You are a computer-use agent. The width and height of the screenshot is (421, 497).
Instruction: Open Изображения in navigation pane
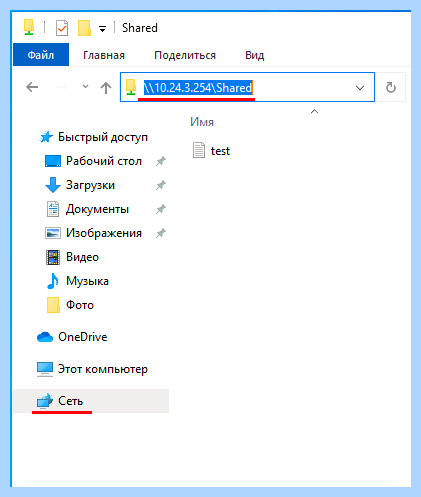point(104,233)
